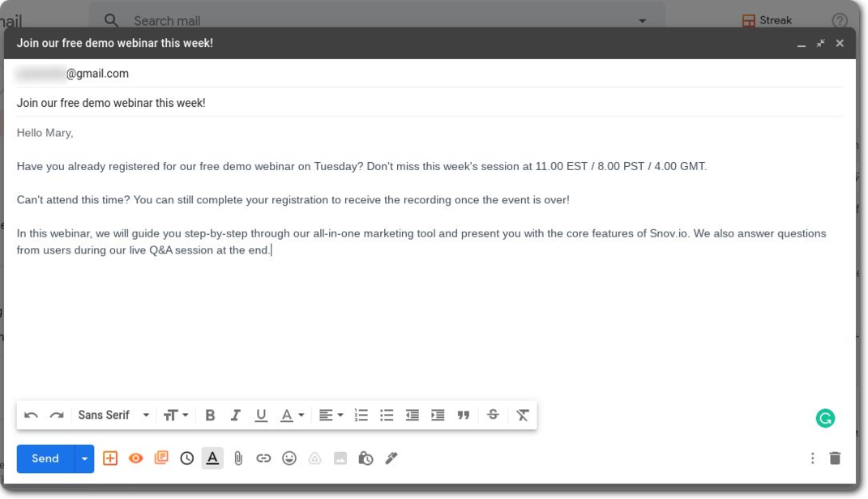Toggle underline formatting
Image resolution: width=868 pixels, height=499 pixels.
click(261, 416)
